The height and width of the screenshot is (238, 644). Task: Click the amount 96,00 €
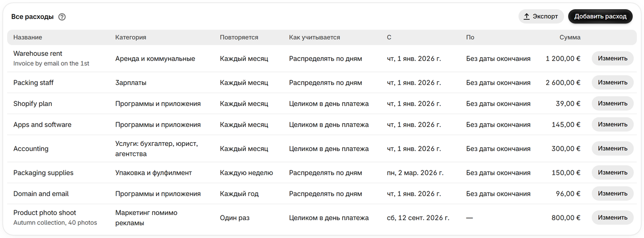click(x=568, y=193)
